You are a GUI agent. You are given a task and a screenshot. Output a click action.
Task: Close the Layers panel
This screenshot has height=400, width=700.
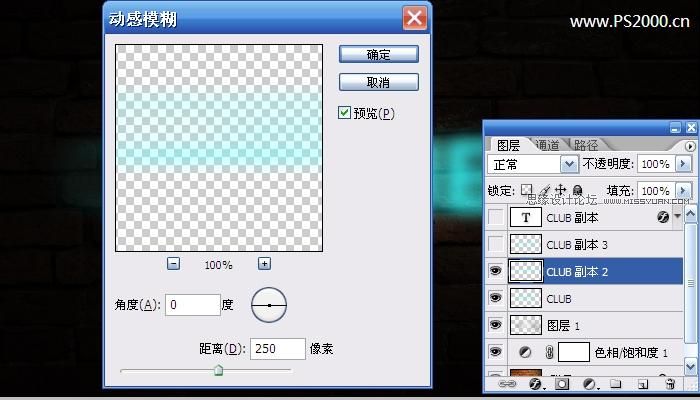[691, 128]
